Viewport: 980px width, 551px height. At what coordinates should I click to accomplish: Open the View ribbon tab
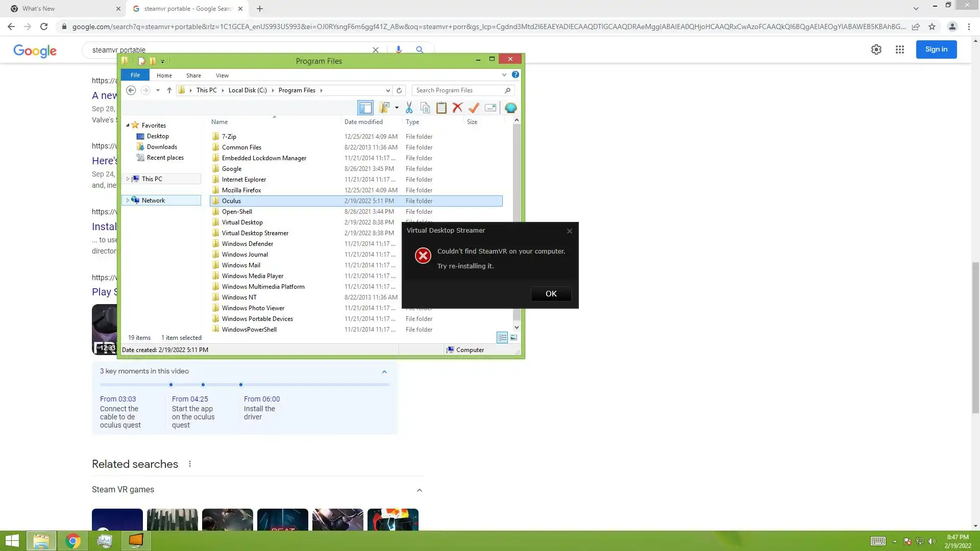pos(222,76)
